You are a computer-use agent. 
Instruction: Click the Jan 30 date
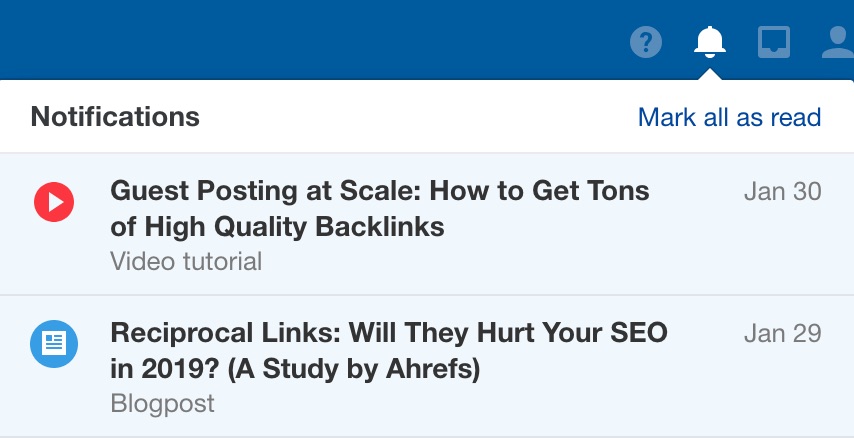782,191
